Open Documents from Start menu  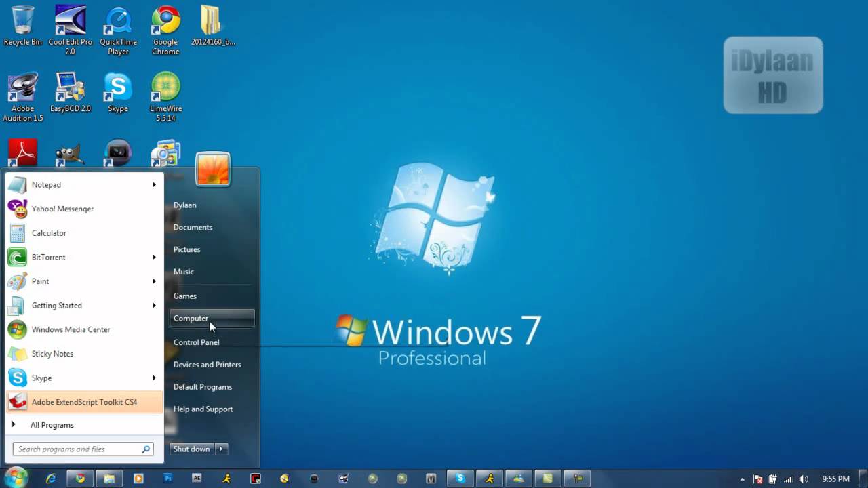212,228
